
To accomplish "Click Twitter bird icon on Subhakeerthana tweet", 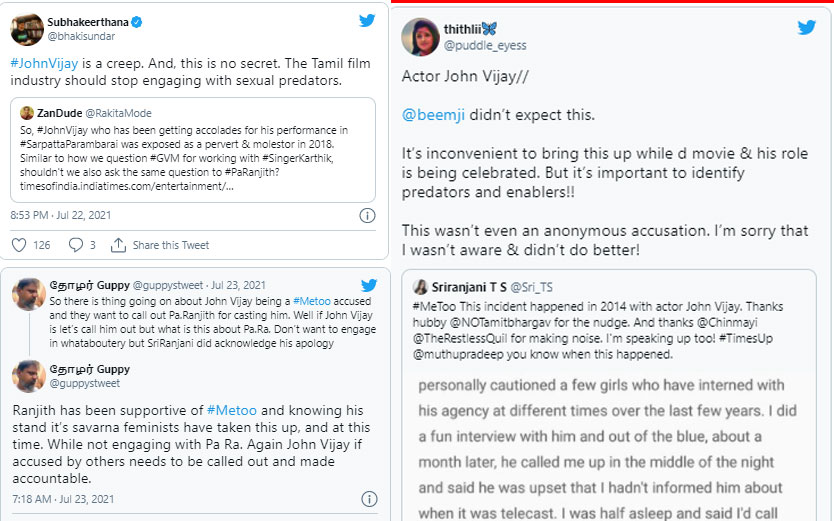I will [367, 21].
